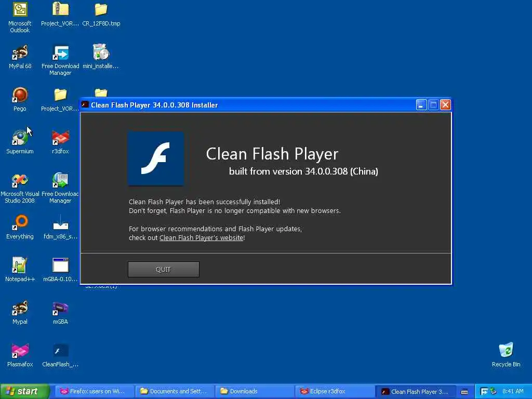Click the keyboard icon on the taskbar
532x399 pixels.
coord(464,392)
